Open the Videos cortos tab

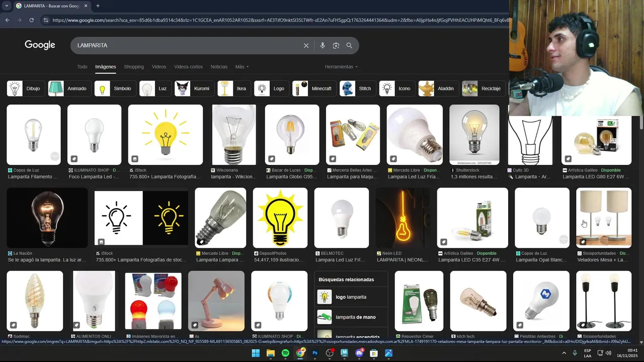tap(188, 67)
